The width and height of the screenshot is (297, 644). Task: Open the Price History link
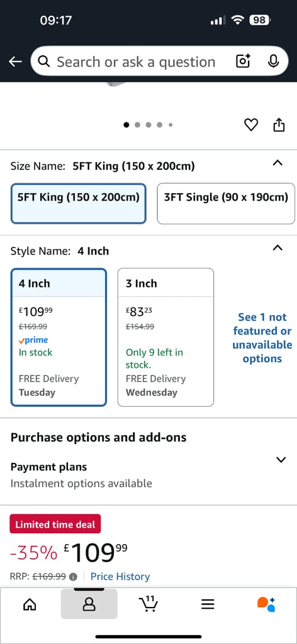point(120,577)
